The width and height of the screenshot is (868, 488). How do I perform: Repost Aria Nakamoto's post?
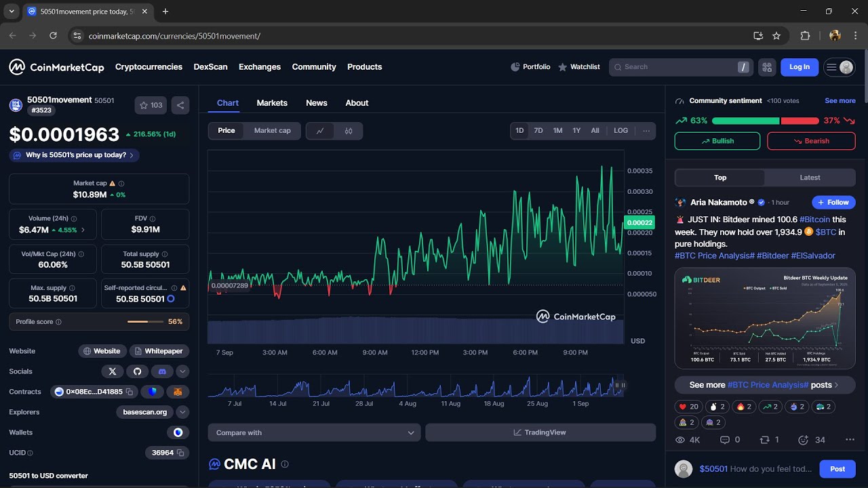pos(769,440)
